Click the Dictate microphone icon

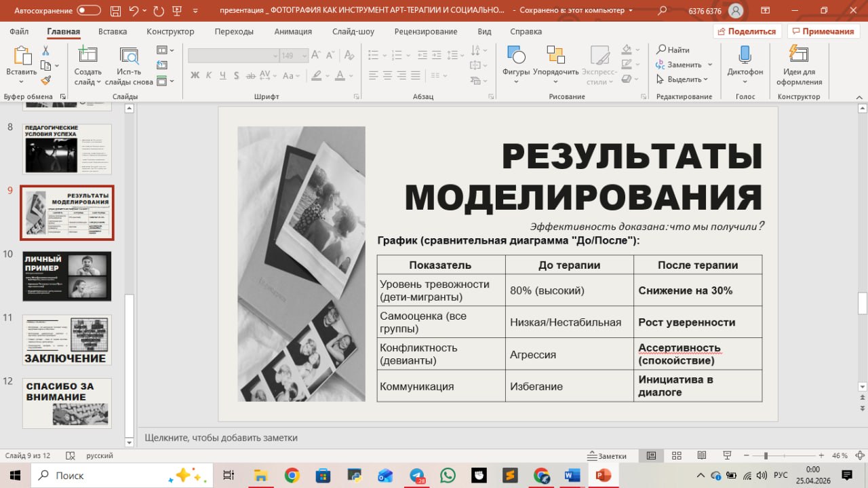[x=745, y=56]
